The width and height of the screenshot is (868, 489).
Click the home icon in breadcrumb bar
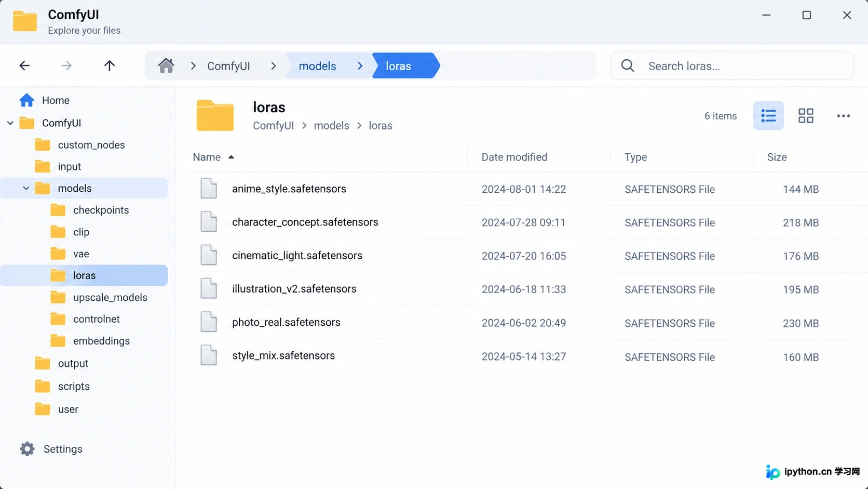(x=166, y=65)
